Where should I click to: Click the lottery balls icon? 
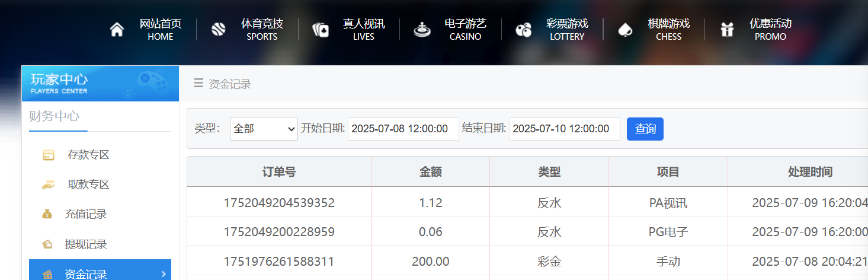coord(523,30)
